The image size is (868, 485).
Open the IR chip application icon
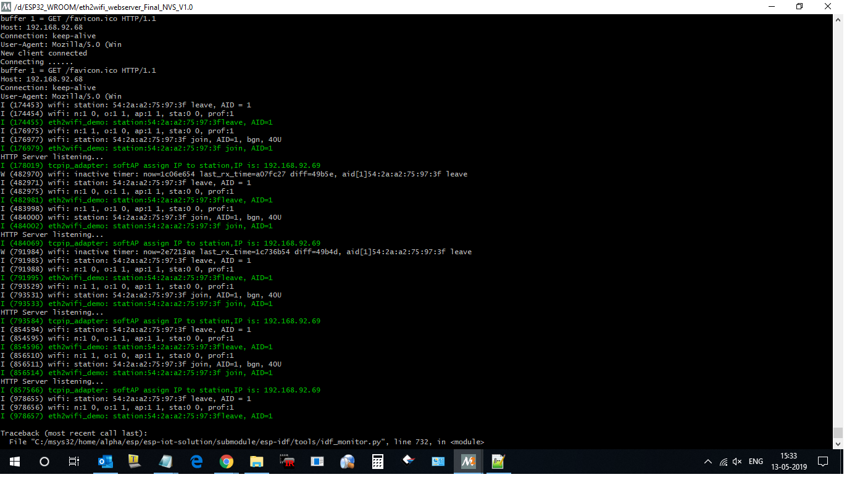click(286, 462)
